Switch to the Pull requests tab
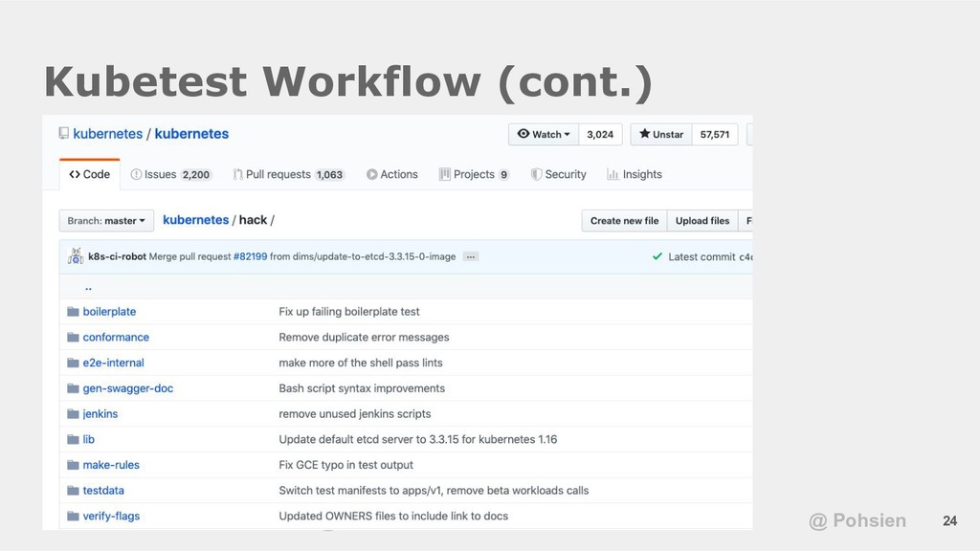Image resolution: width=980 pixels, height=551 pixels. pos(288,174)
